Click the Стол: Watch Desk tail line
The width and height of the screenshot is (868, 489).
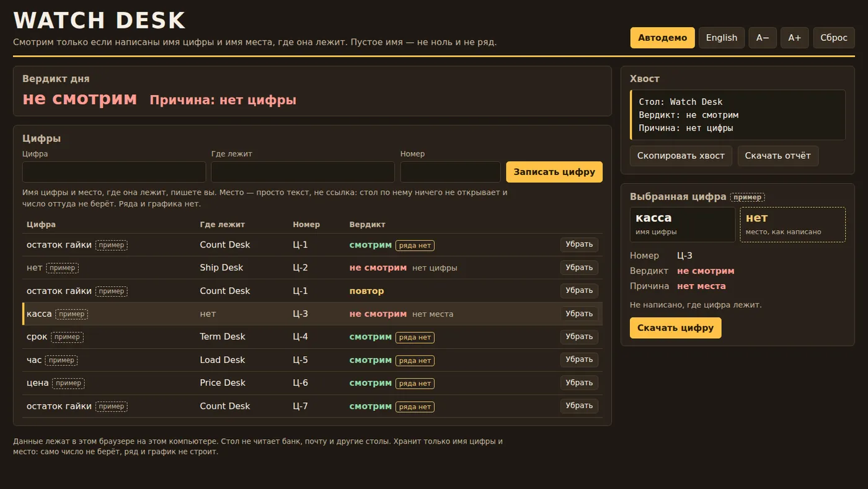pos(680,102)
